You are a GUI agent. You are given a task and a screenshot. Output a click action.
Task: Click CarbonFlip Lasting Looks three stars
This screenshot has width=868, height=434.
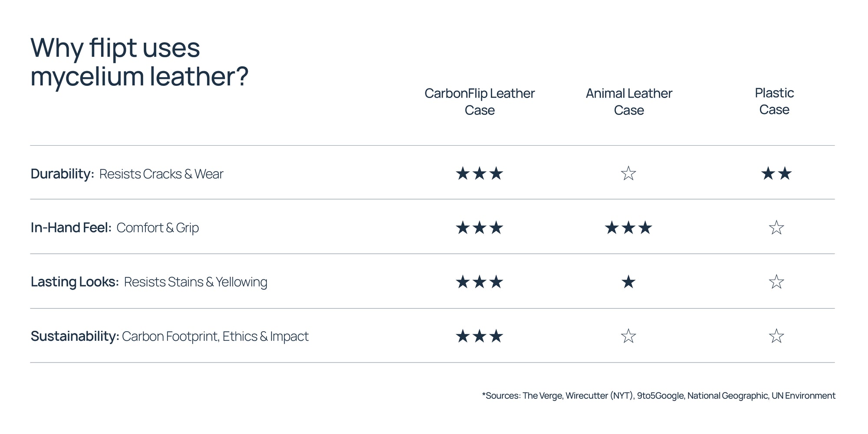click(x=479, y=282)
